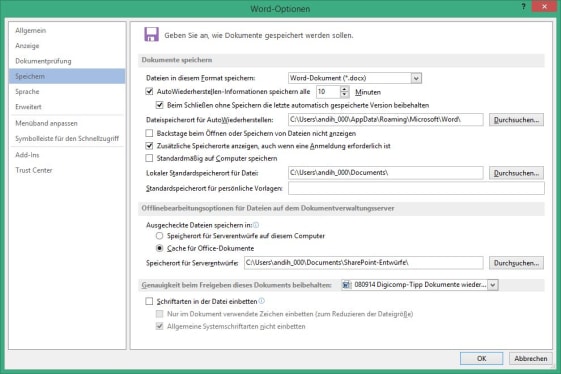Screen dimensions: 561x374
Task: Click the Dokumente speichern section header
Action: (341, 60)
